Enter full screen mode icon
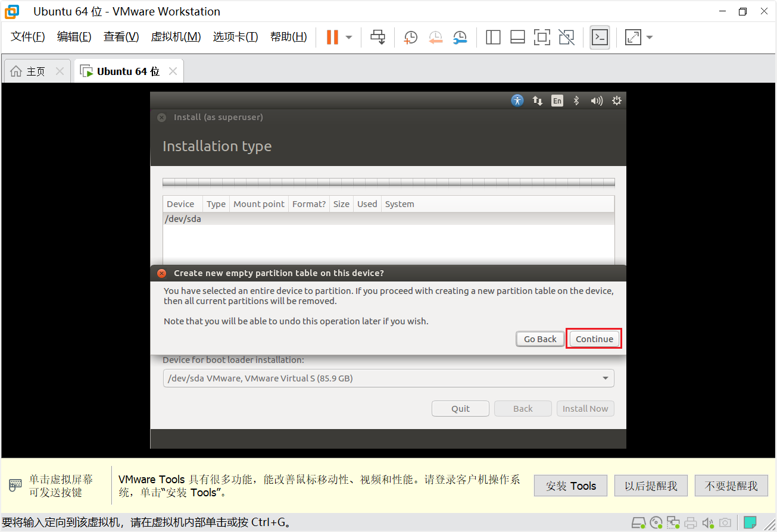Image resolution: width=777 pixels, height=532 pixels. [x=542, y=37]
